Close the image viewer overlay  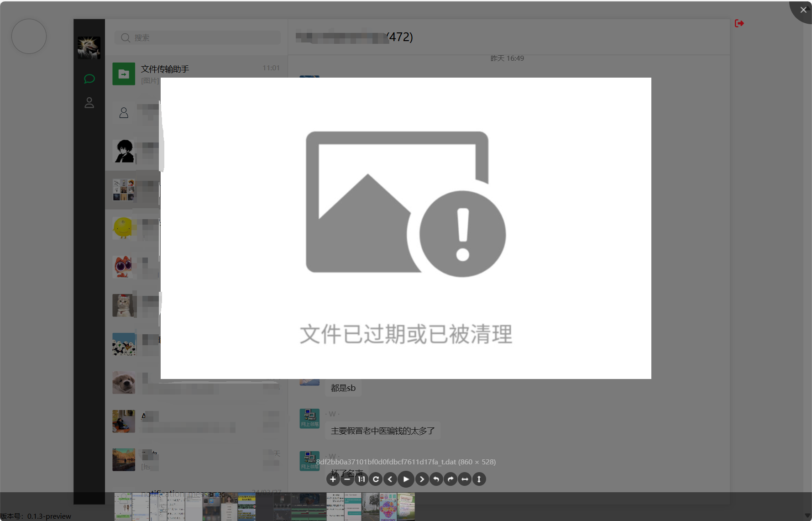coord(803,10)
